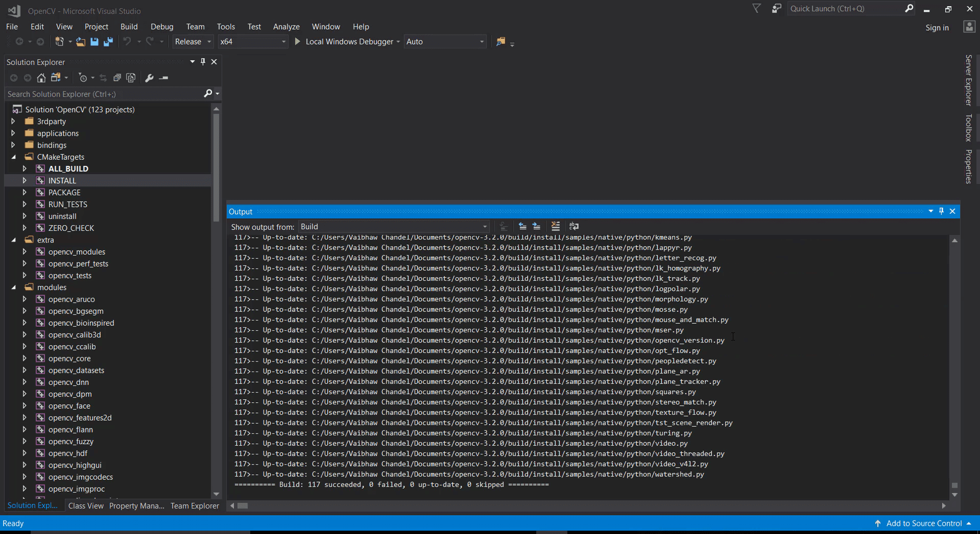Go to previous message in Output
The width and height of the screenshot is (980, 534).
point(522,226)
